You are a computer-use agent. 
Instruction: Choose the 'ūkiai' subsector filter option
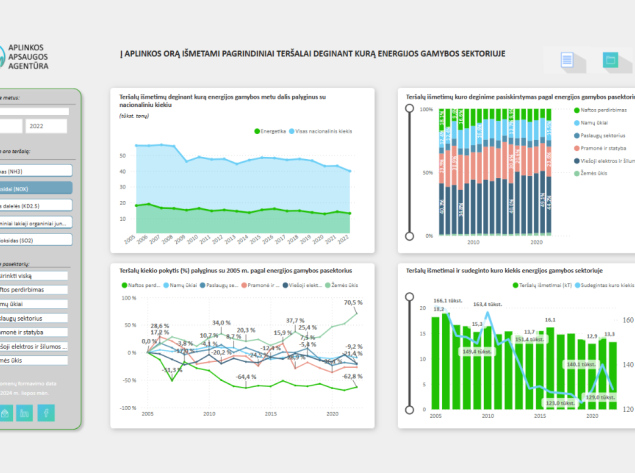[34, 304]
